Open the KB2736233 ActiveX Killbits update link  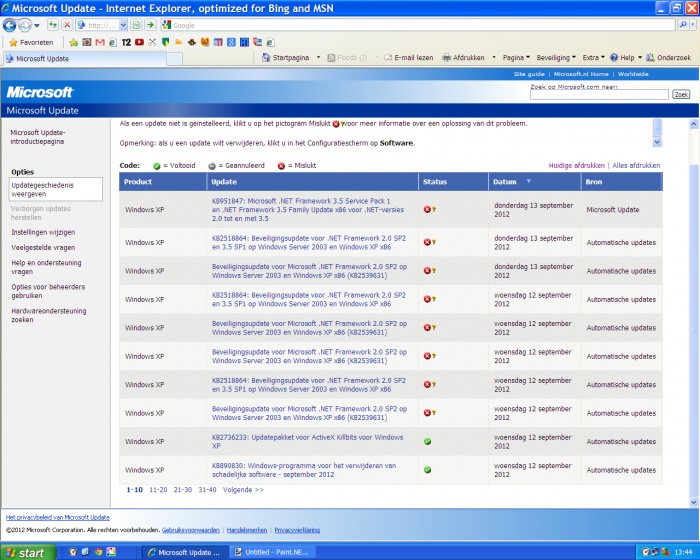click(x=307, y=442)
